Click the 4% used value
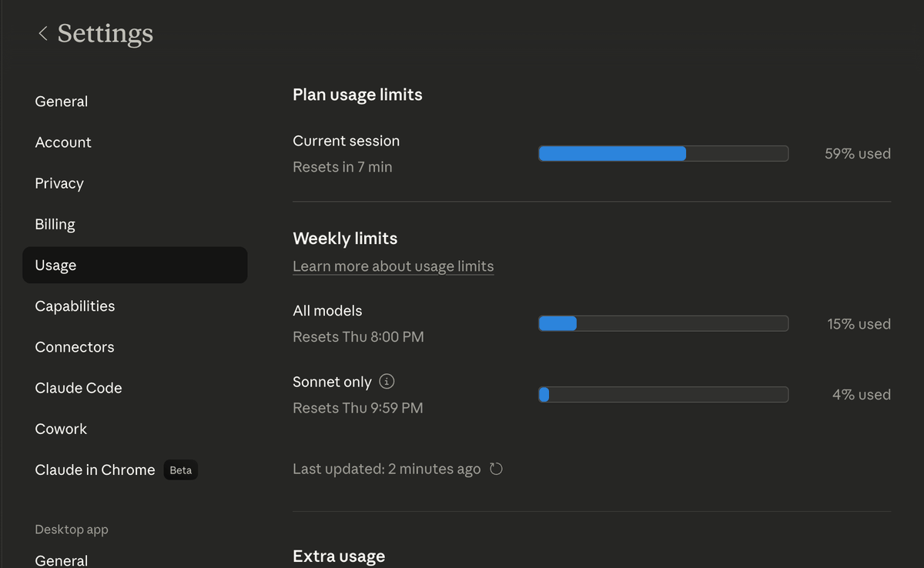 pos(862,395)
